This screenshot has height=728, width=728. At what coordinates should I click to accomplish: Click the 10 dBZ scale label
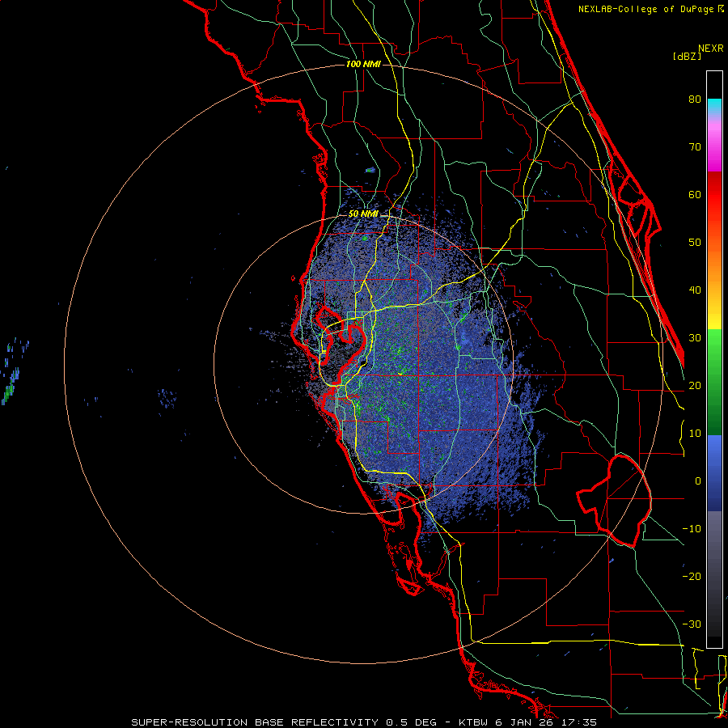pyautogui.click(x=695, y=434)
